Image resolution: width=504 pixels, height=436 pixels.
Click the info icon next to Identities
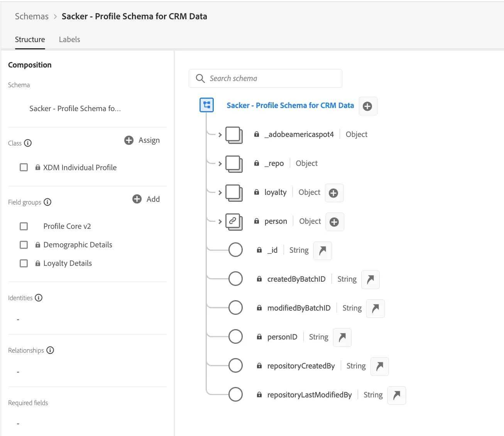tap(39, 298)
